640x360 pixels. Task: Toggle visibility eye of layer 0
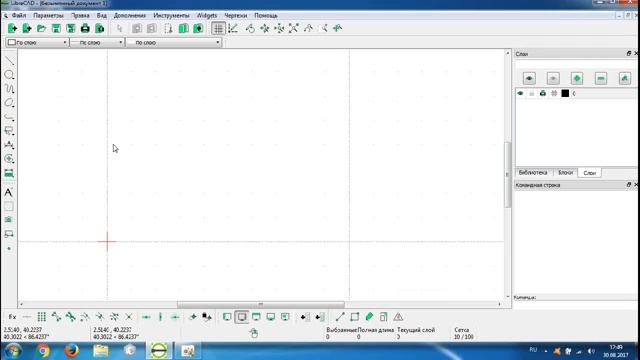tap(520, 93)
